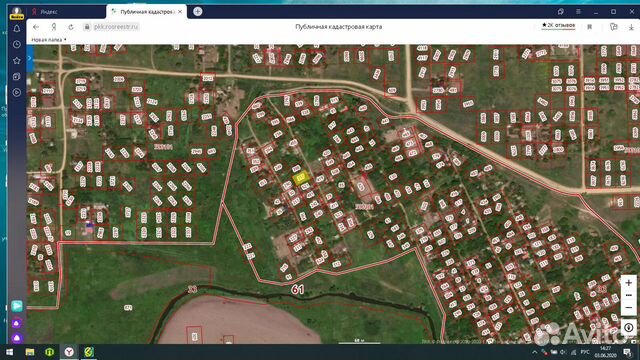640x360 pixels.
Task: Click the pkk.rosreestr.ru address field
Action: pyautogui.click(x=116, y=27)
